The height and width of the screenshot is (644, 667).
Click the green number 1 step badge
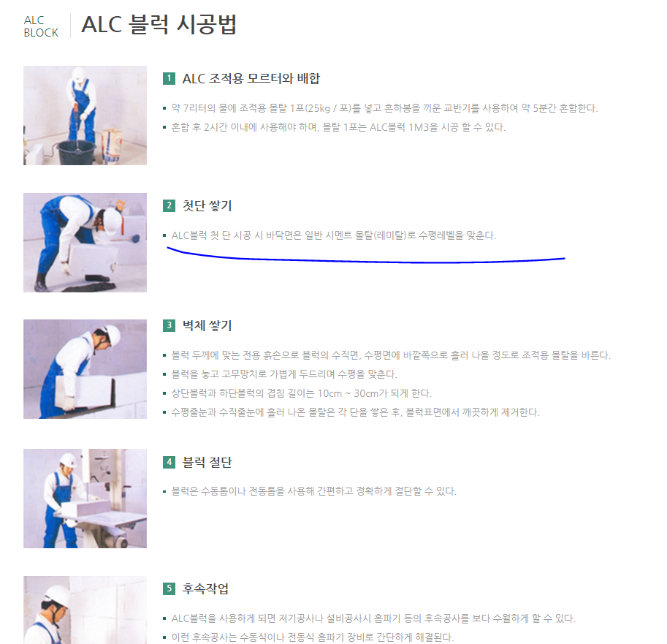169,78
